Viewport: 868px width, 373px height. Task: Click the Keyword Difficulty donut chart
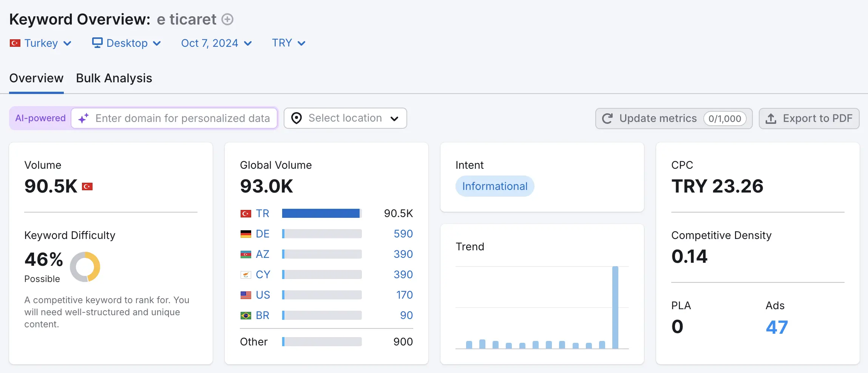tap(85, 267)
